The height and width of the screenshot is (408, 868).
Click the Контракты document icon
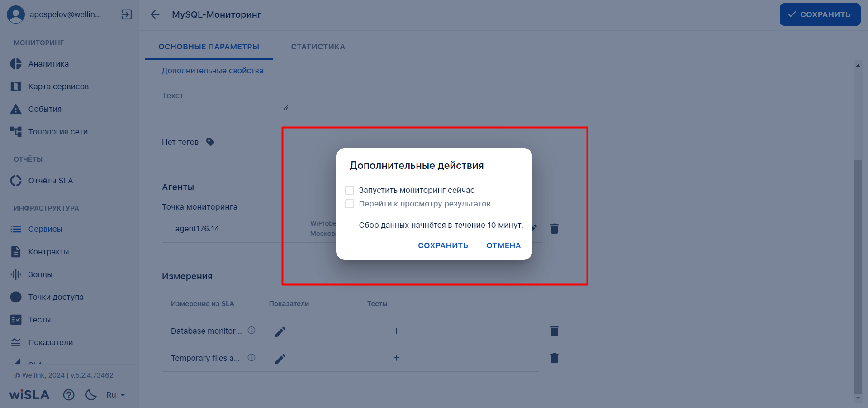pyautogui.click(x=16, y=252)
